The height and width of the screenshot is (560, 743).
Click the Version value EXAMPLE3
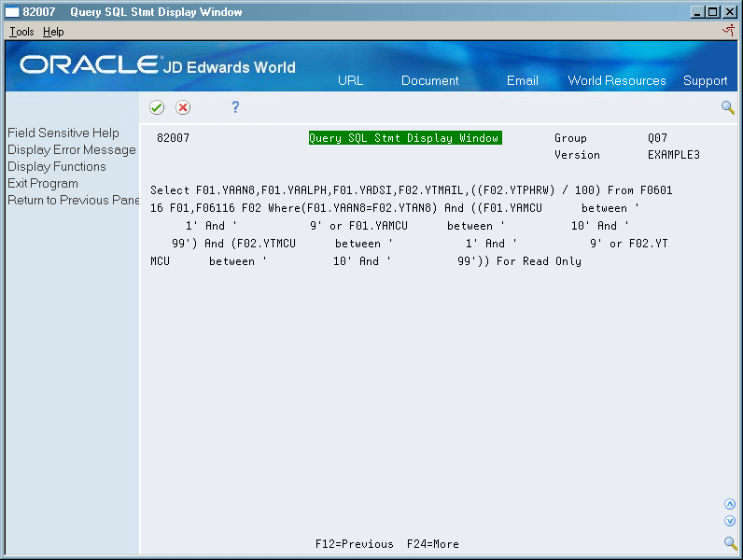[x=673, y=155]
